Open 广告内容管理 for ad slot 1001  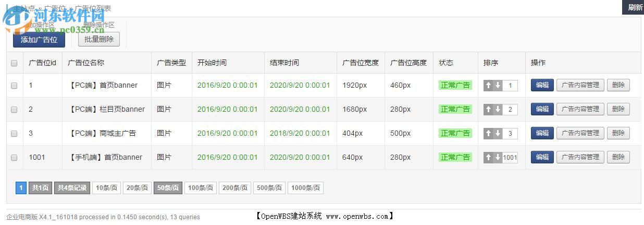point(580,158)
